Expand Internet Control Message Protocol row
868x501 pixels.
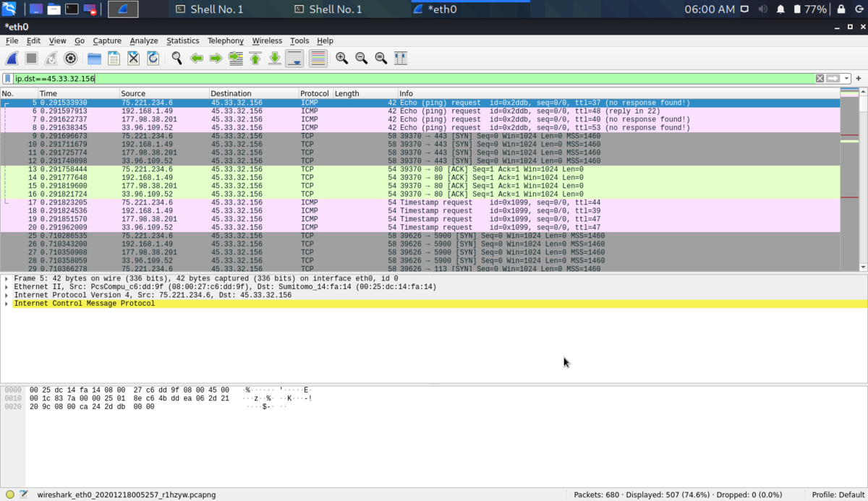pos(7,304)
